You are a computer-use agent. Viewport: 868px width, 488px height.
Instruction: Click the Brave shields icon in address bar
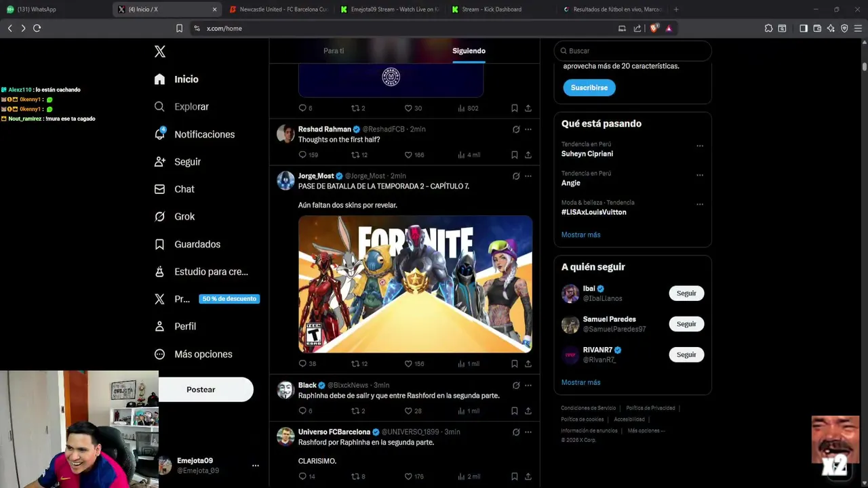(654, 28)
